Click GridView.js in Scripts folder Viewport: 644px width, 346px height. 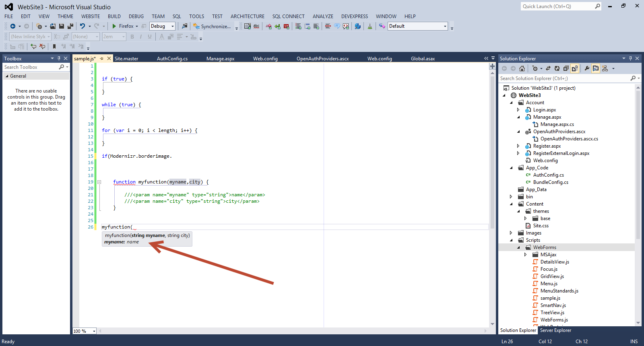point(552,276)
